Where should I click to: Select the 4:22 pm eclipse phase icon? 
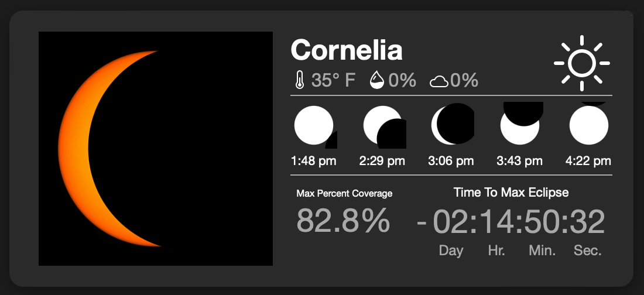pos(588,125)
